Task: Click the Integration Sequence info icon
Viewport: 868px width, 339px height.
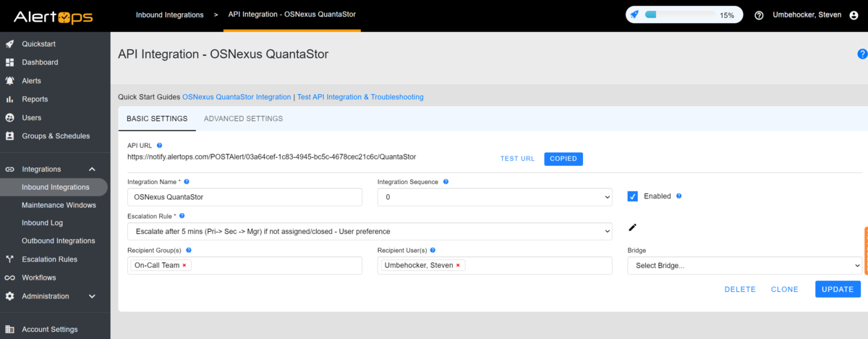Action: pos(446,182)
